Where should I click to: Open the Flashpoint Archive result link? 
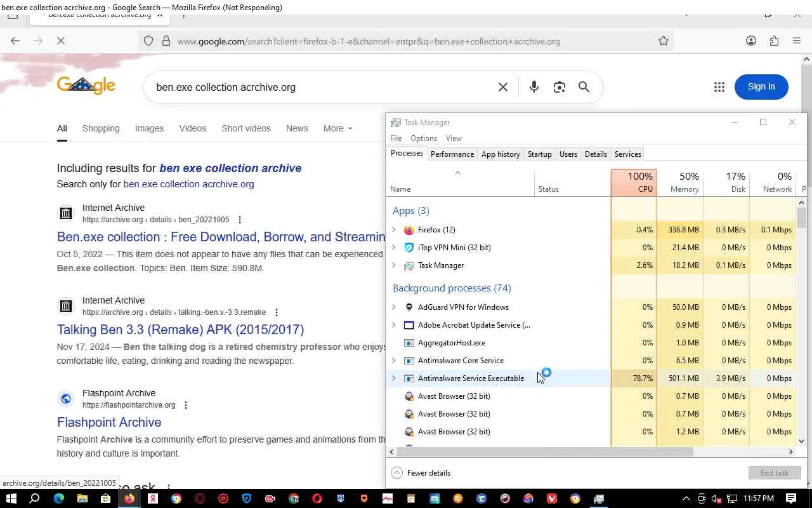pyautogui.click(x=109, y=422)
